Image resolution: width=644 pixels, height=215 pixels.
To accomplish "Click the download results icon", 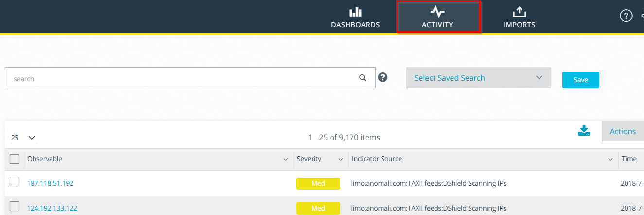I will pos(584,130).
